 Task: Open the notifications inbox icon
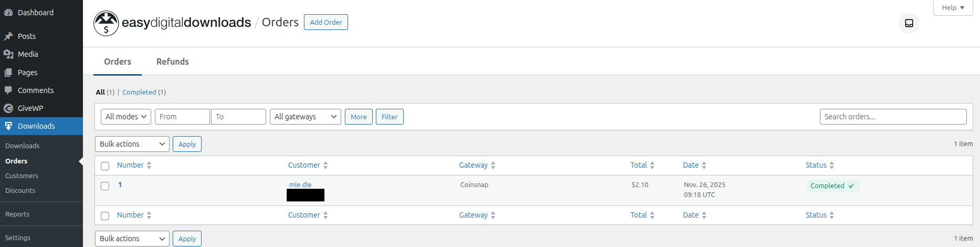[909, 23]
